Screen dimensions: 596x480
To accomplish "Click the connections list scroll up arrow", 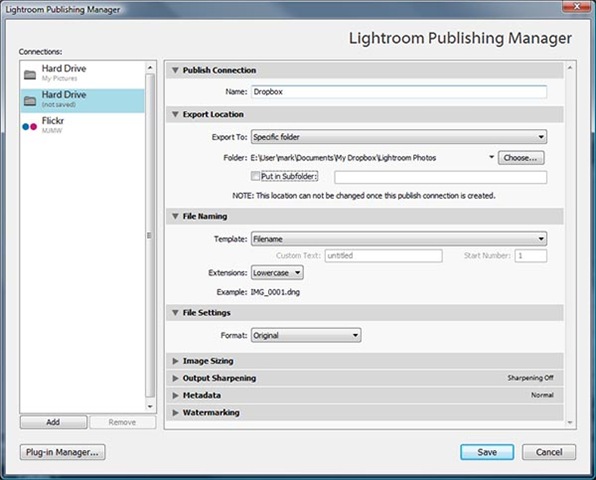I will [150, 68].
